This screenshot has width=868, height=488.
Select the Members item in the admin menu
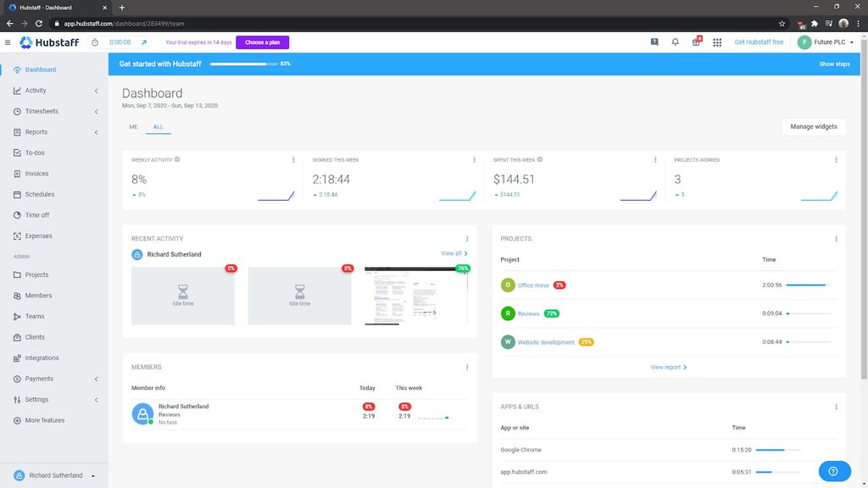coord(37,296)
